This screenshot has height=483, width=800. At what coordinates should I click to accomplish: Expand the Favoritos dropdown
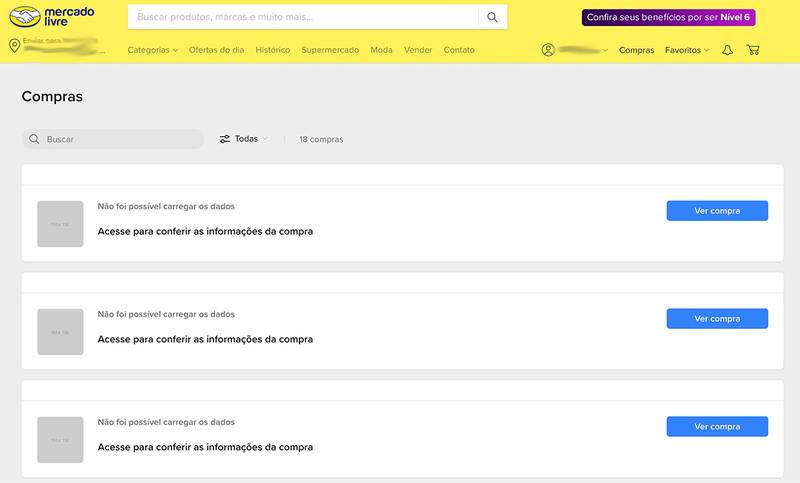pos(687,50)
